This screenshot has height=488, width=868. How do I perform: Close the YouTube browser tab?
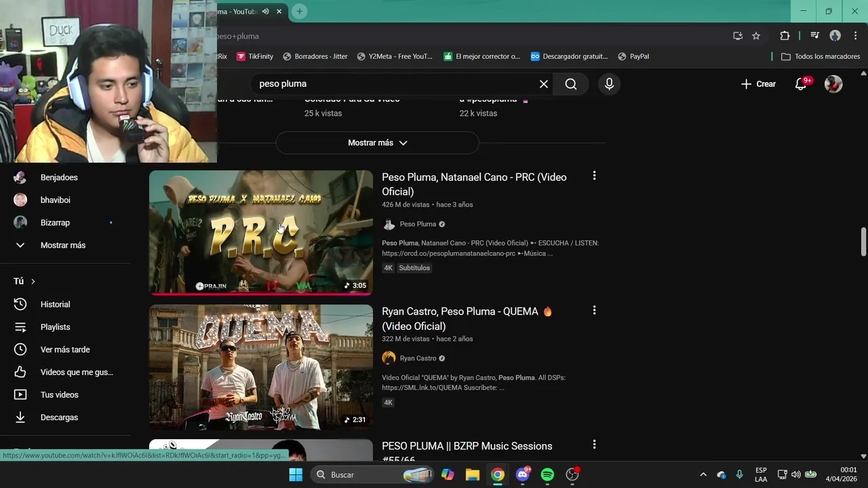tap(279, 12)
